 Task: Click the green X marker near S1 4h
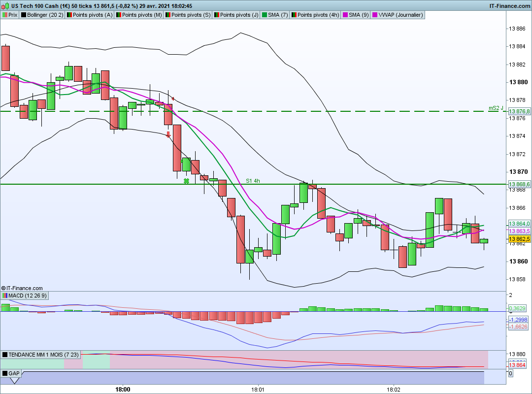pyautogui.click(x=186, y=181)
